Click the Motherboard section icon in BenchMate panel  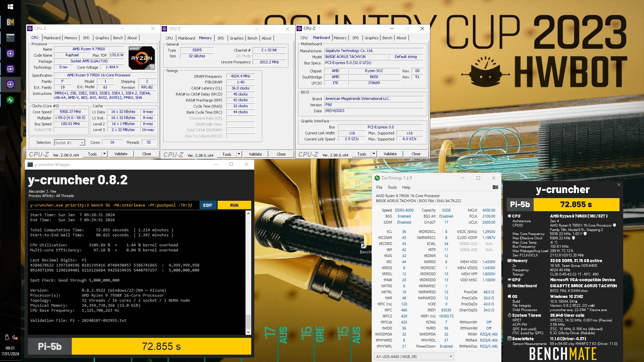click(x=509, y=286)
